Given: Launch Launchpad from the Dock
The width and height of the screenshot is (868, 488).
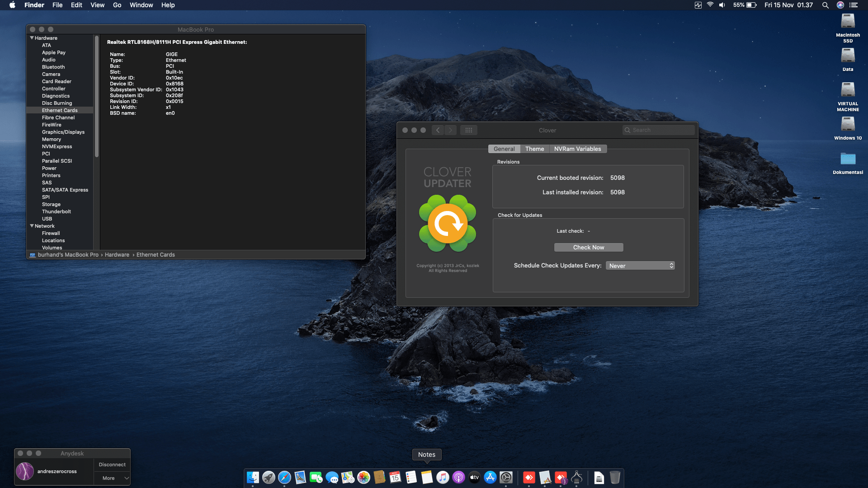Looking at the screenshot, I should pyautogui.click(x=269, y=478).
